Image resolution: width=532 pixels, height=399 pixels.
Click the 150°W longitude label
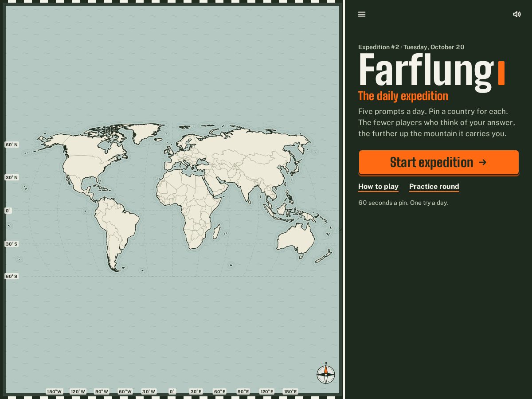click(55, 391)
